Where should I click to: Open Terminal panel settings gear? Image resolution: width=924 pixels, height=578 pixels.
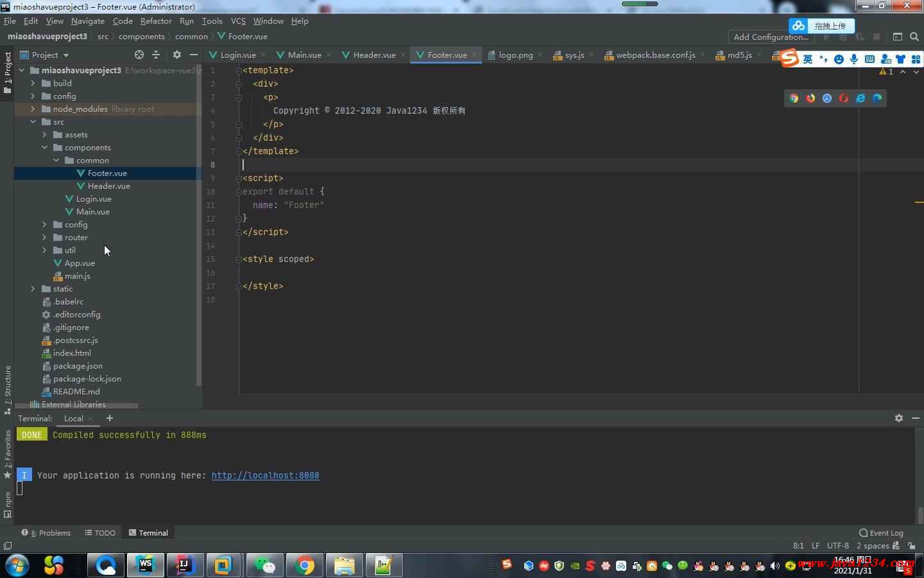tap(899, 418)
